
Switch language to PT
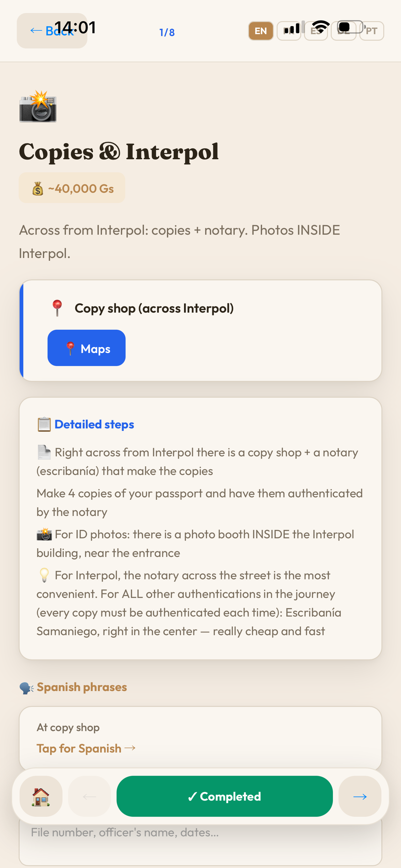[x=371, y=31]
